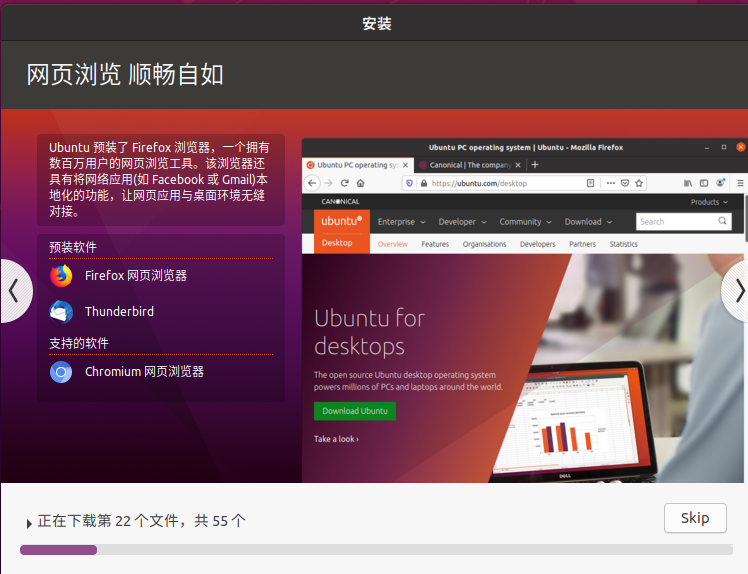748x574 pixels.
Task: Go to the next slide arrow
Action: [x=737, y=291]
